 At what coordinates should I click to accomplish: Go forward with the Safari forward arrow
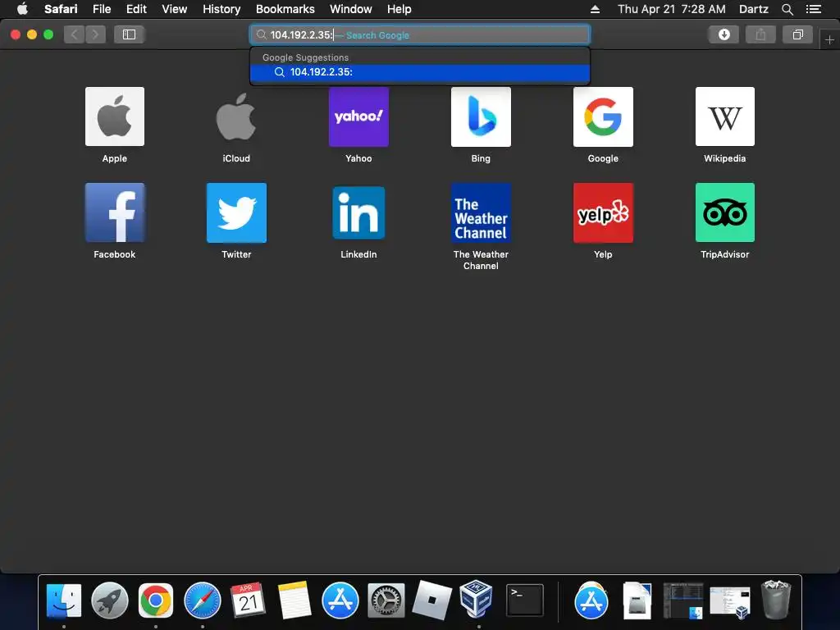95,34
